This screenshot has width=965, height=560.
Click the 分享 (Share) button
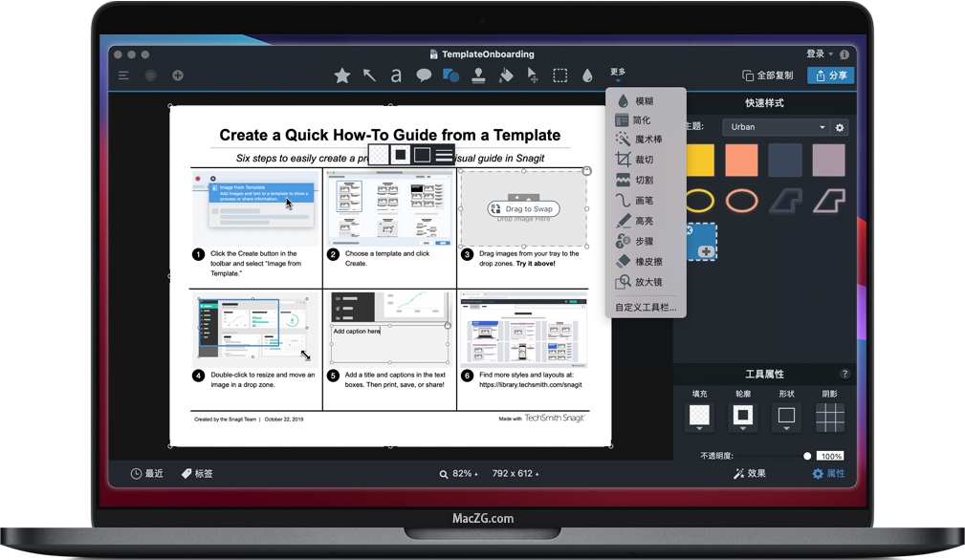830,75
